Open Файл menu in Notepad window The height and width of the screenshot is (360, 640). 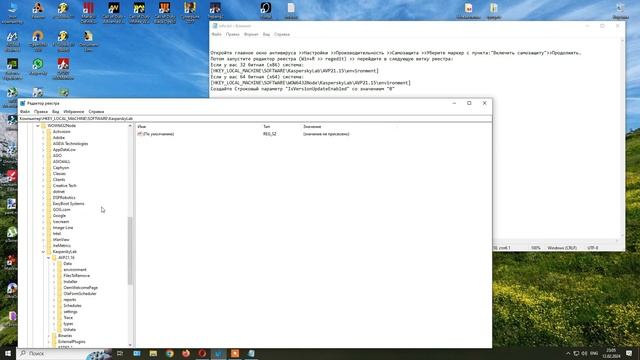tap(217, 34)
